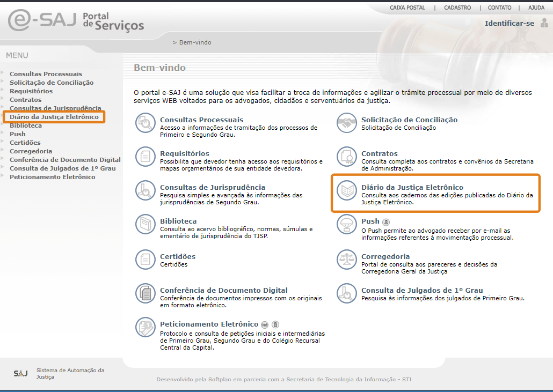Screen dimensions: 553x392
Task: Click the Solicitação de Conciliação heading in main panel
Action: (410, 120)
